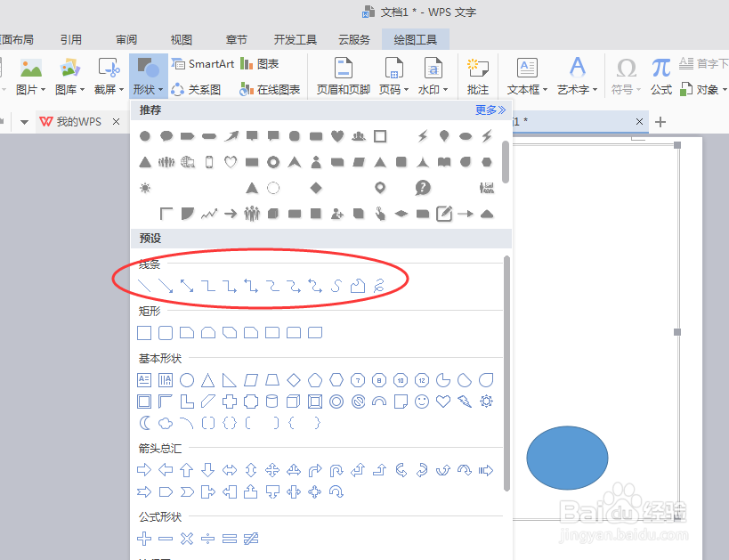
Task: Choose the S-curve line shape
Action: 336,286
